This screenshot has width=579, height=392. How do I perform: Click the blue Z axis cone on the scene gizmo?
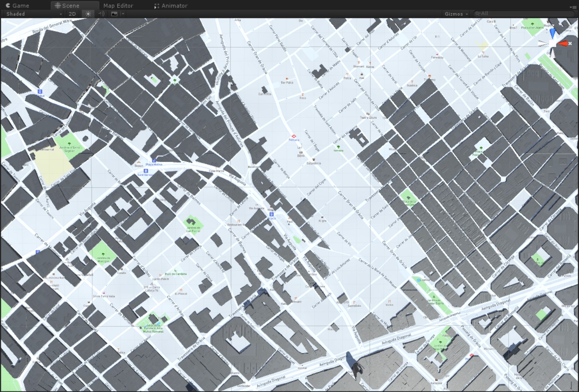(553, 33)
